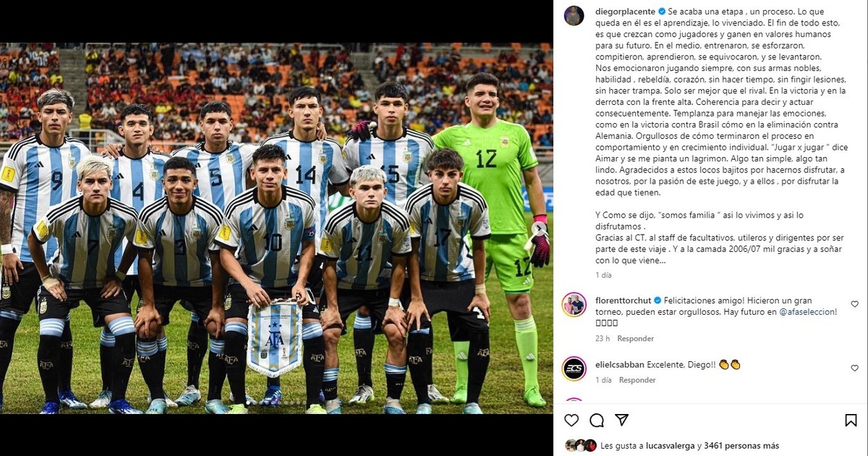
Task: Open elielcsabban's ECS avatar
Action: pyautogui.click(x=574, y=368)
